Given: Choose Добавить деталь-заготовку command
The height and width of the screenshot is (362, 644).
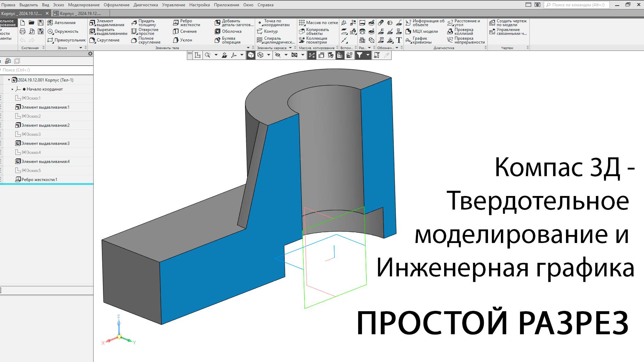Looking at the screenshot, I should [234, 23].
